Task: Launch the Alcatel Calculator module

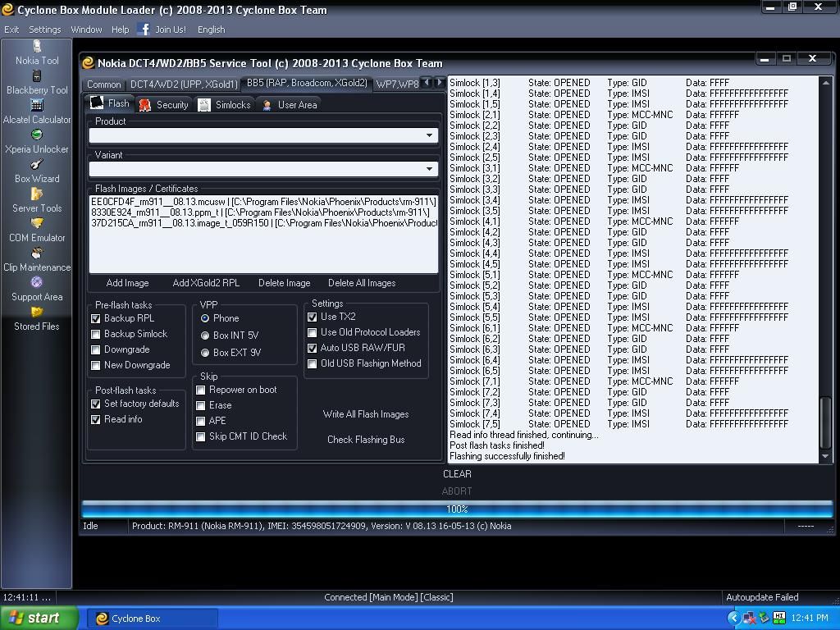Action: click(x=37, y=112)
